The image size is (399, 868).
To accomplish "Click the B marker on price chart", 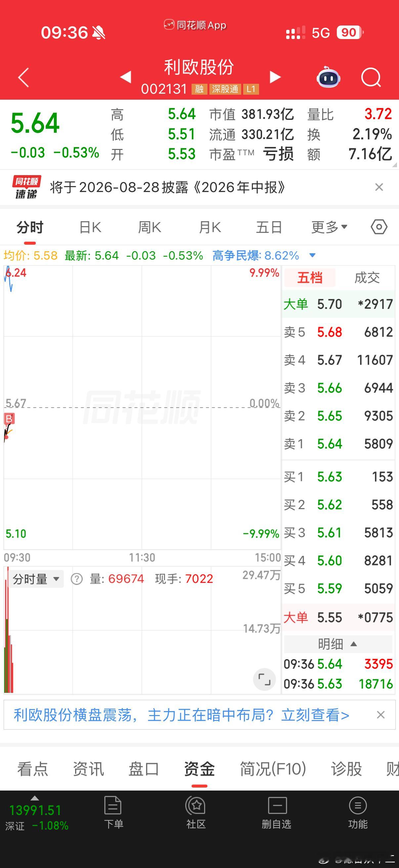I will tap(9, 419).
